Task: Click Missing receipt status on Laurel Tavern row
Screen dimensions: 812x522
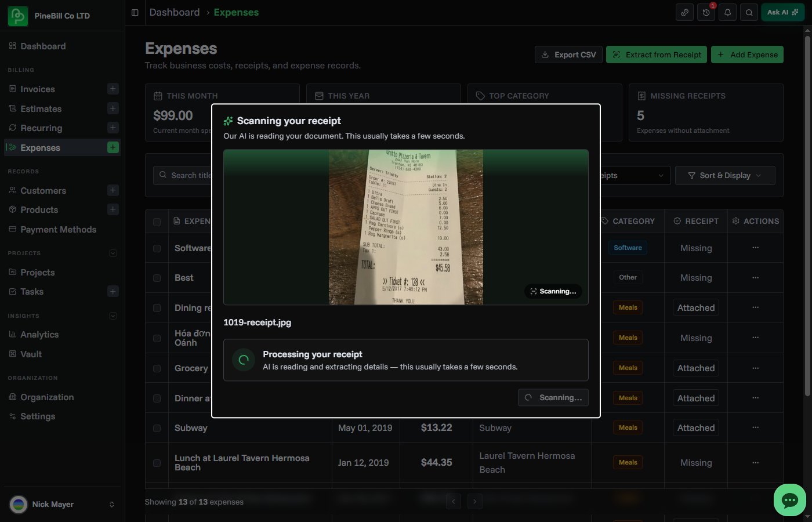Action: point(696,463)
